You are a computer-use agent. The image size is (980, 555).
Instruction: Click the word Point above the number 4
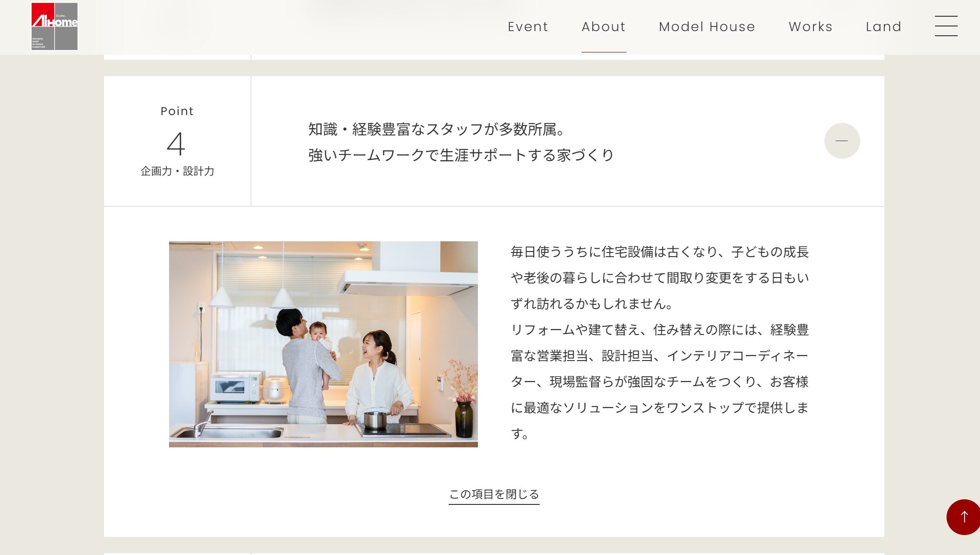coord(176,111)
